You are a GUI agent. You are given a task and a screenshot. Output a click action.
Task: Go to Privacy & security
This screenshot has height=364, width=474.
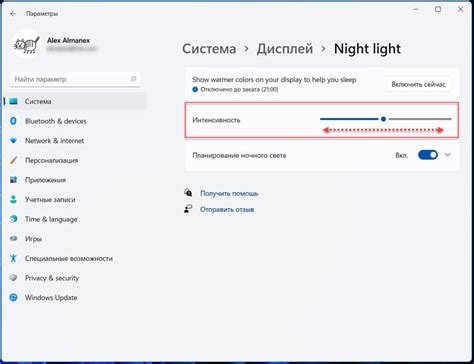75,278
